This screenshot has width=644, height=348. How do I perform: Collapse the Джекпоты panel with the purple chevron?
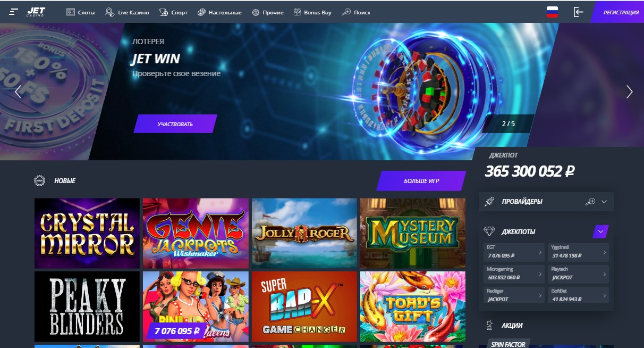600,231
